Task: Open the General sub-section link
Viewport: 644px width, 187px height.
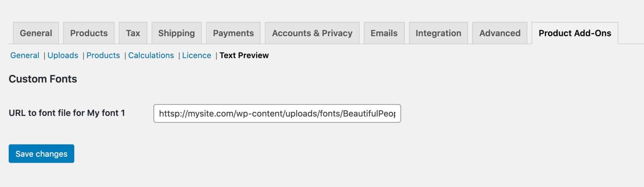Action: pos(25,55)
